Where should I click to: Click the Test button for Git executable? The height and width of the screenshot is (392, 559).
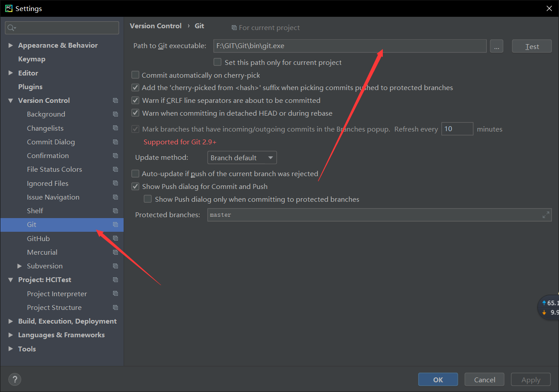coord(532,46)
